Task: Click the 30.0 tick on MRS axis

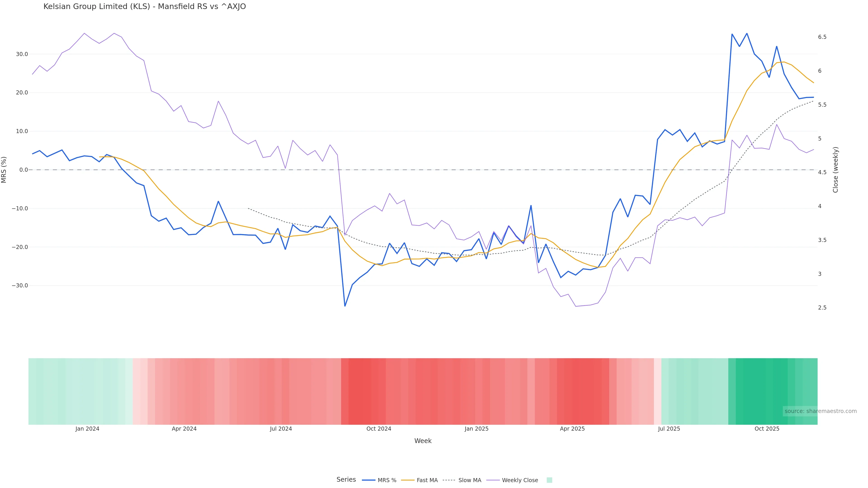Action: click(x=22, y=54)
